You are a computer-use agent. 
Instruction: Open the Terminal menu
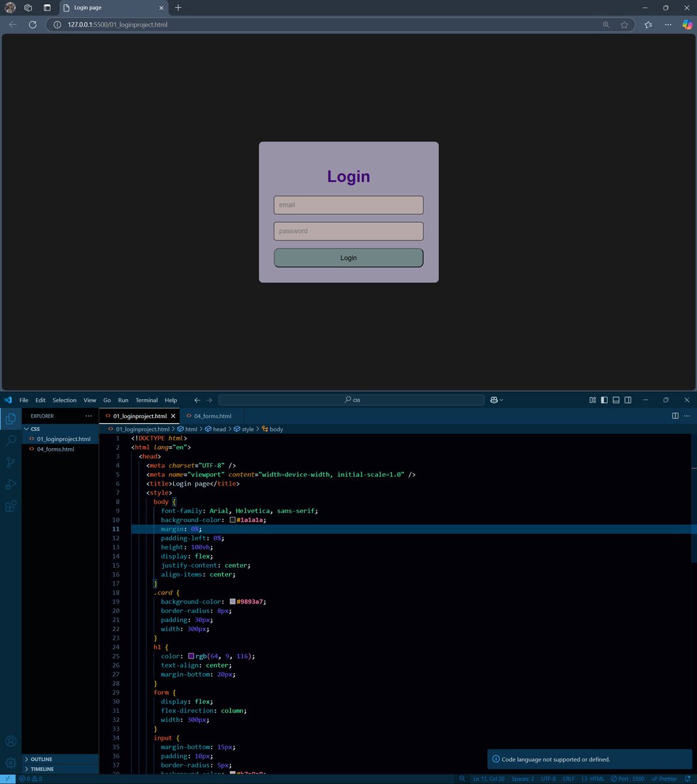click(146, 400)
